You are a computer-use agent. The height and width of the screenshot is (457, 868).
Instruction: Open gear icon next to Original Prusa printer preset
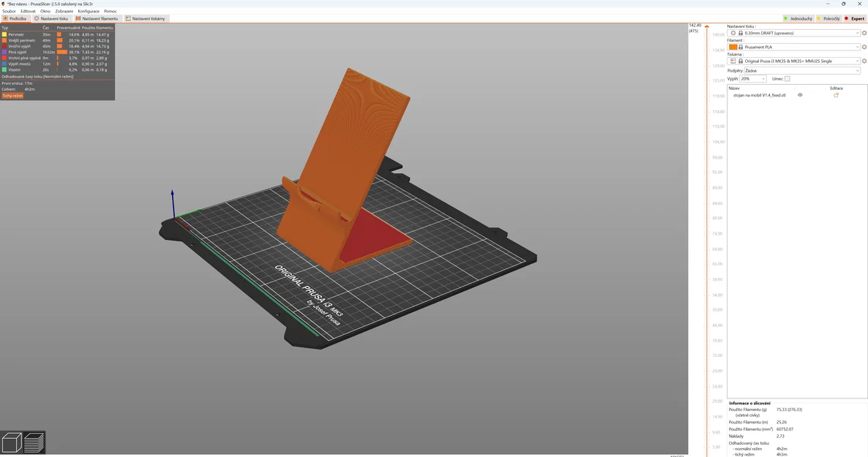[x=864, y=60]
